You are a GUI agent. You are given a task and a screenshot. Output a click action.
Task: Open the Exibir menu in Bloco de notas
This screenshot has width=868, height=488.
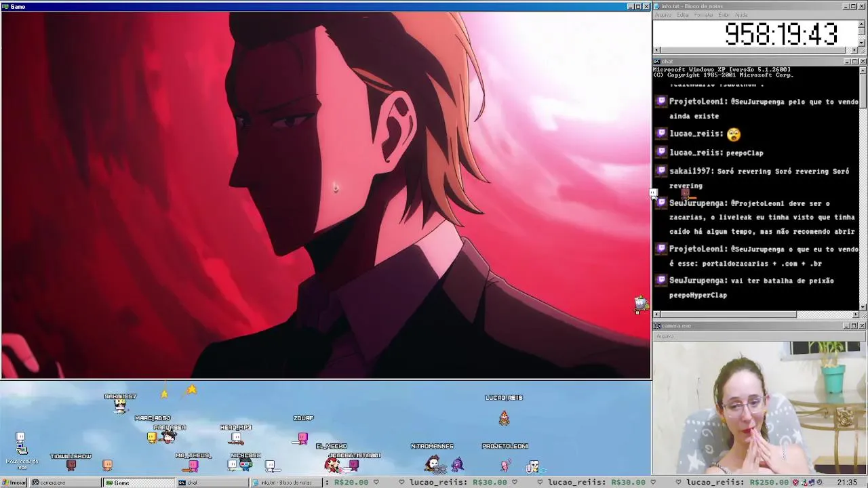[x=724, y=15]
